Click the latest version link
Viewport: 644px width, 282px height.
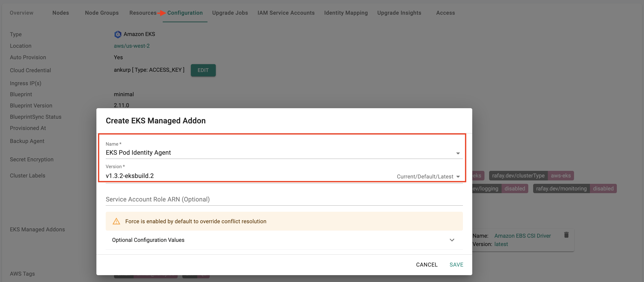coord(501,244)
